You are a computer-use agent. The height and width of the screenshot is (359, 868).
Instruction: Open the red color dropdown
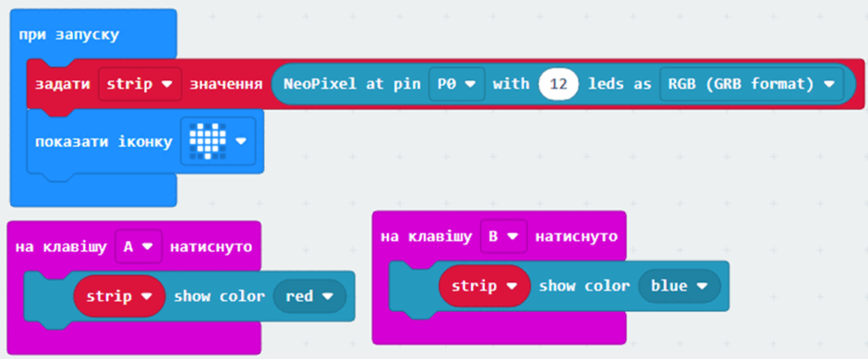[x=310, y=296]
